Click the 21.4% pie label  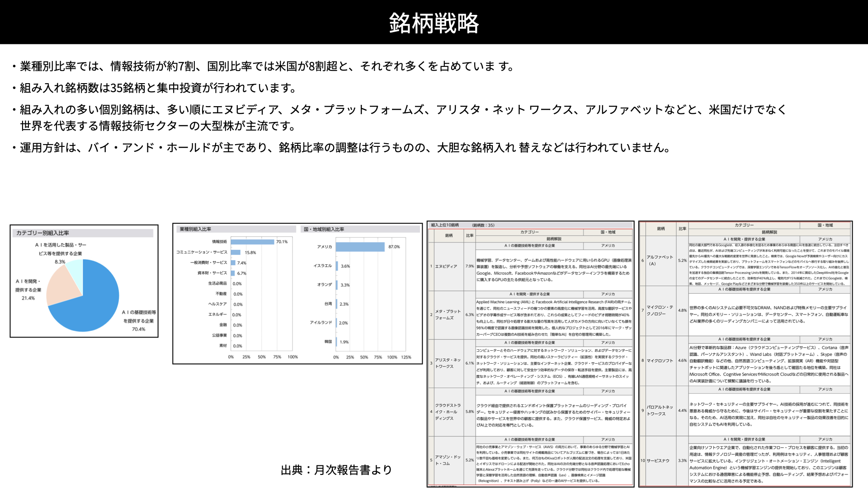tap(28, 298)
